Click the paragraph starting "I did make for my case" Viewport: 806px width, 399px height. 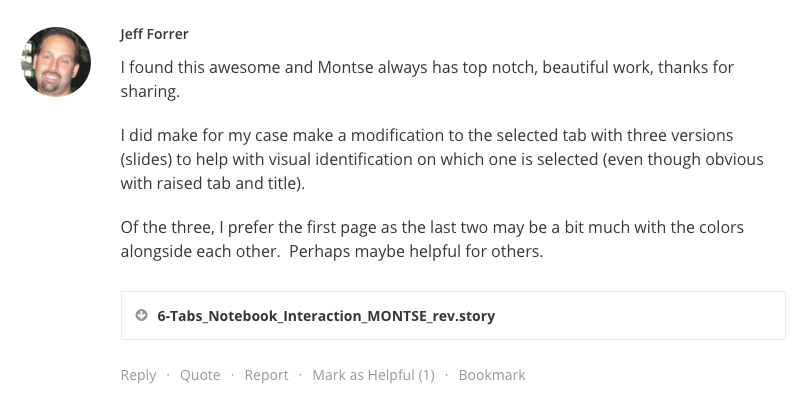pyautogui.click(x=442, y=159)
